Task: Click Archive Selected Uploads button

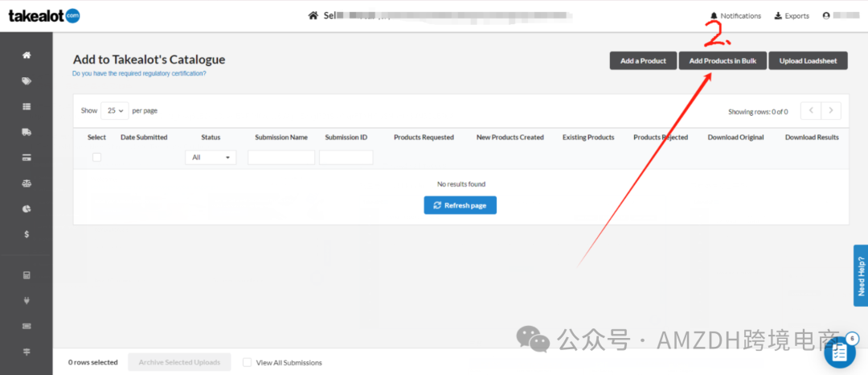Action: pyautogui.click(x=179, y=362)
